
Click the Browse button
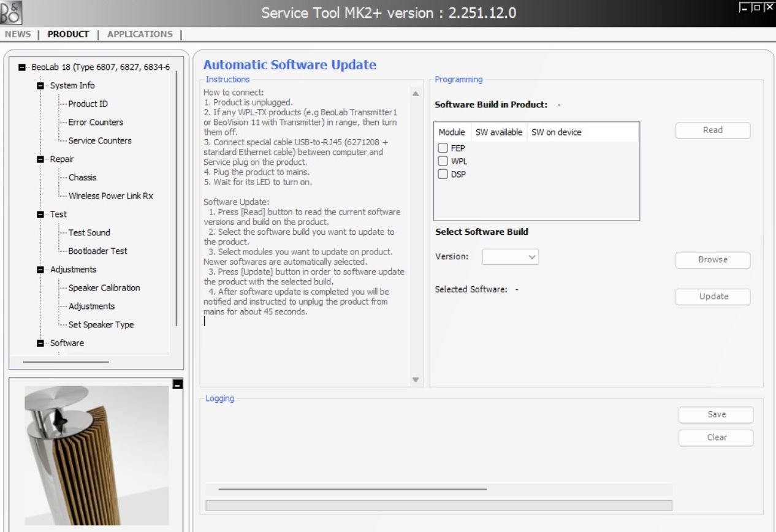[x=713, y=259]
